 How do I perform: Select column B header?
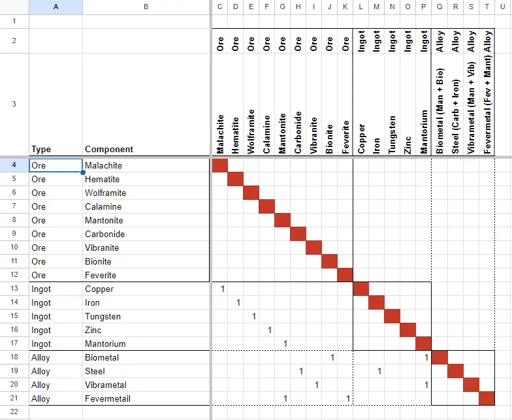[x=146, y=7]
